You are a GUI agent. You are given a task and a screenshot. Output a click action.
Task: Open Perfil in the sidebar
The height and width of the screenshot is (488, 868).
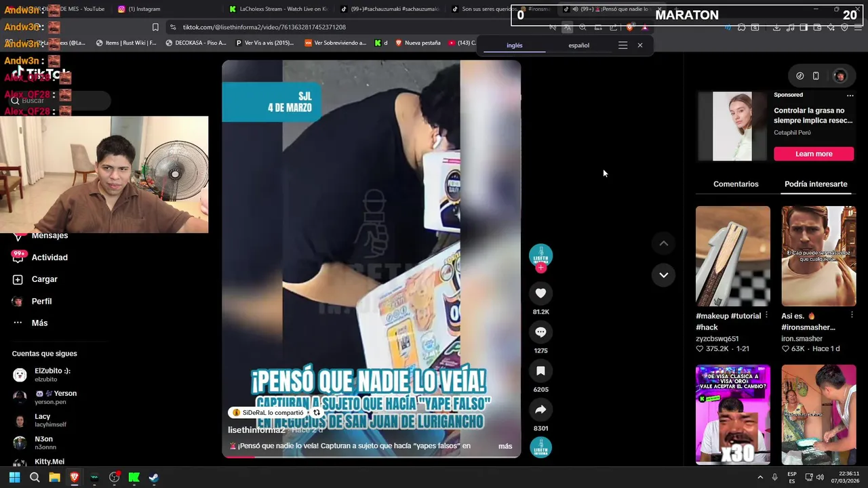pos(41,301)
